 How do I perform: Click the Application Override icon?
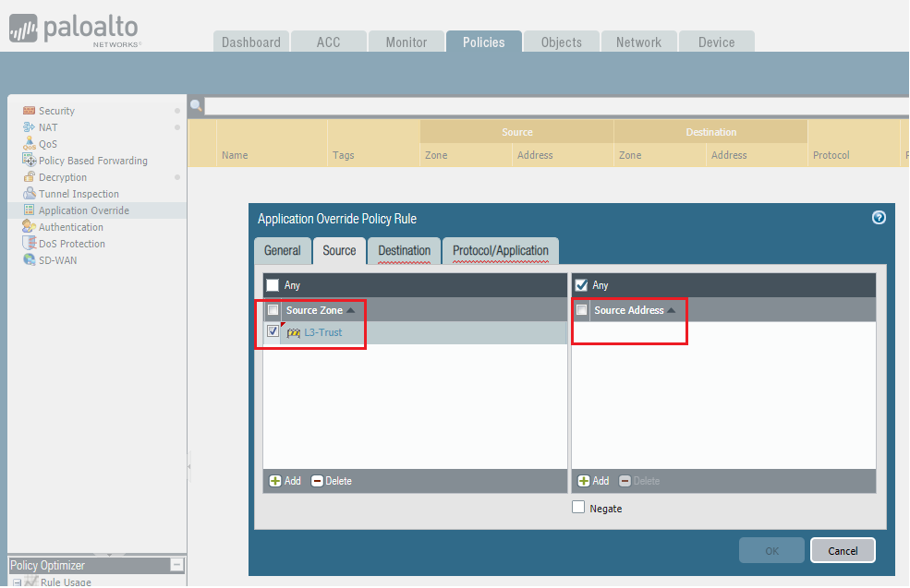29,210
